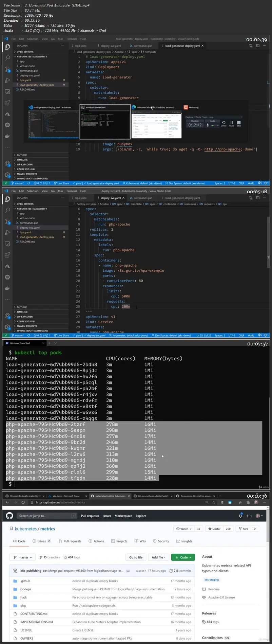Open the Add file dropdown
Screen dimensions: 272x644
[x=159, y=557]
